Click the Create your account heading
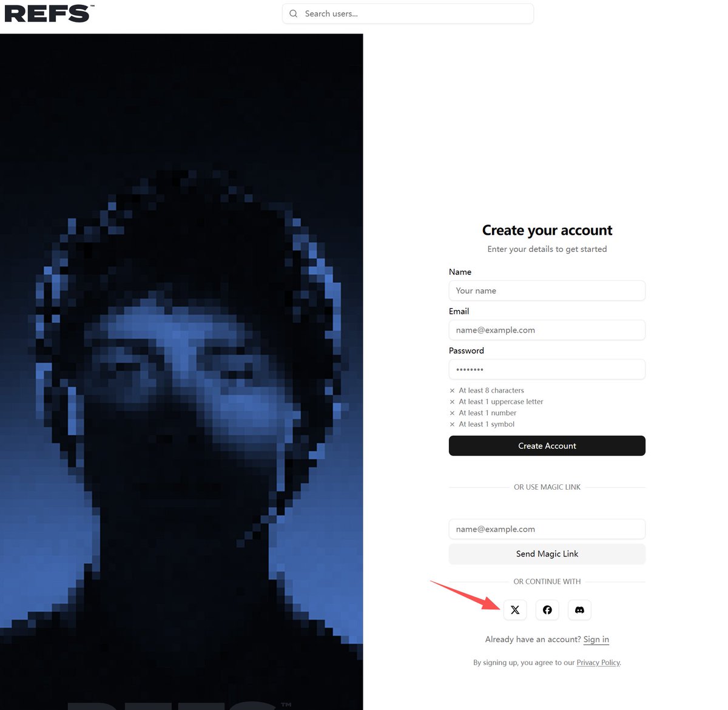The width and height of the screenshot is (728, 710). 547,231
